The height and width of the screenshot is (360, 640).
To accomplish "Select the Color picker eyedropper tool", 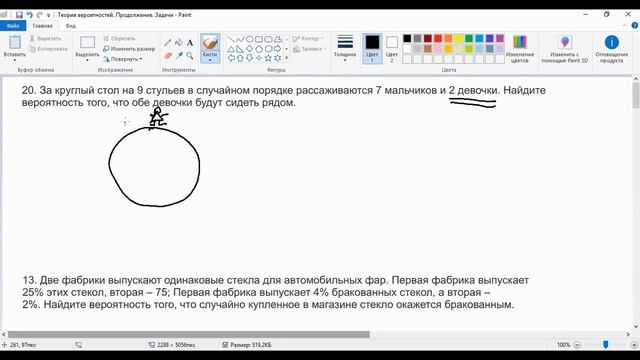I will (179, 56).
